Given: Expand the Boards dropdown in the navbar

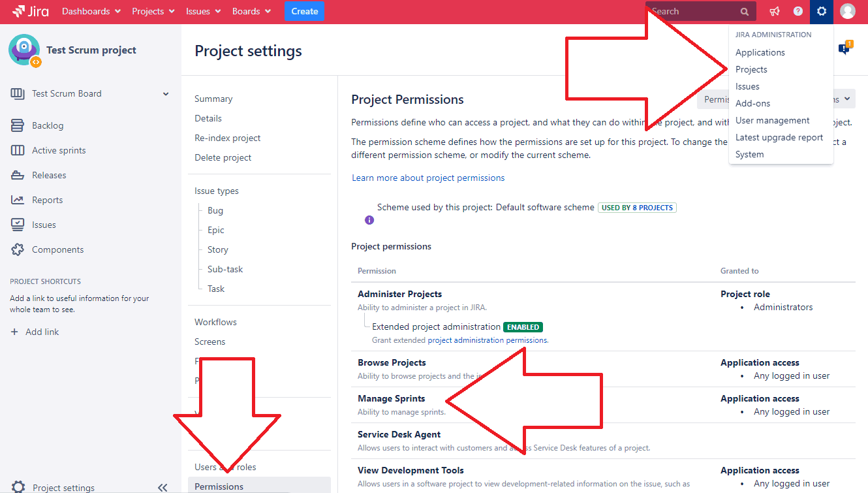Looking at the screenshot, I should 251,11.
